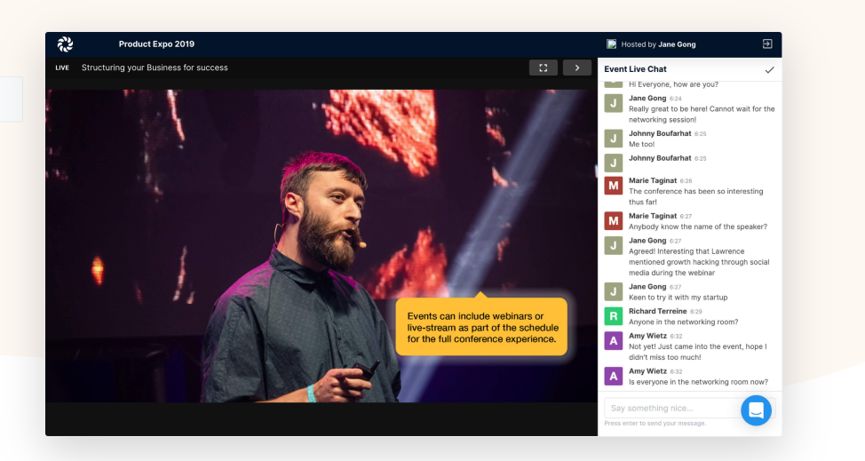The width and height of the screenshot is (865, 461).
Task: Enter fullscreen mode for the video
Action: [x=543, y=68]
